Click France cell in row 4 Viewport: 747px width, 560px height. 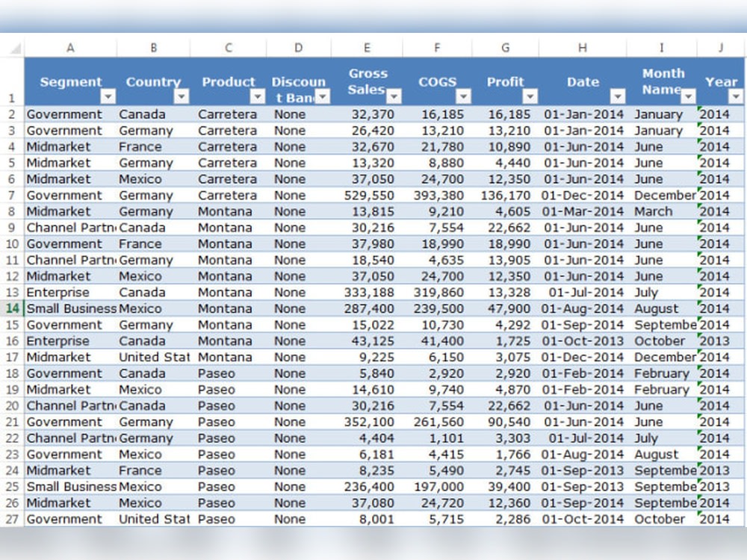tap(153, 146)
